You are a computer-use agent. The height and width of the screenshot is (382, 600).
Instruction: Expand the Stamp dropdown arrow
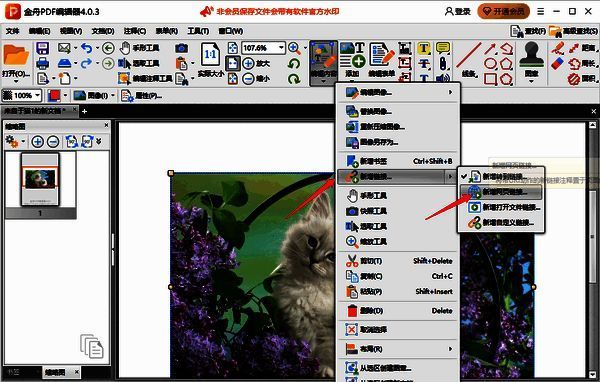531,81
